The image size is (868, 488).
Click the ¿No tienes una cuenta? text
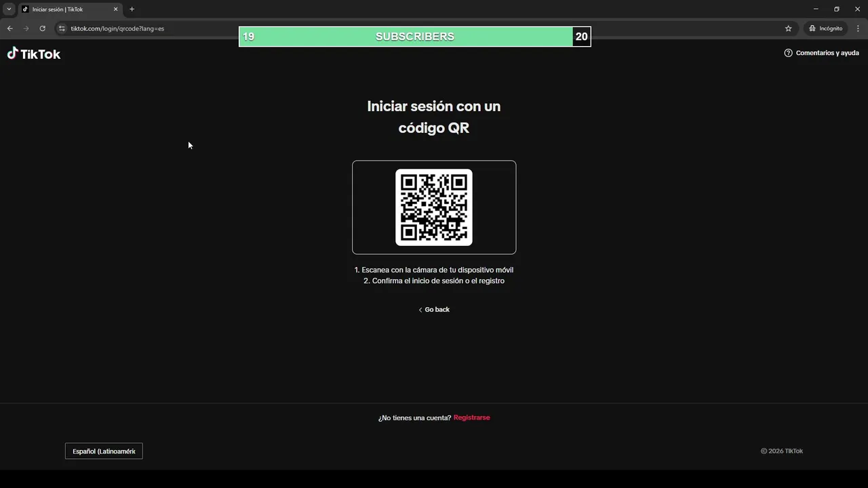coord(414,418)
